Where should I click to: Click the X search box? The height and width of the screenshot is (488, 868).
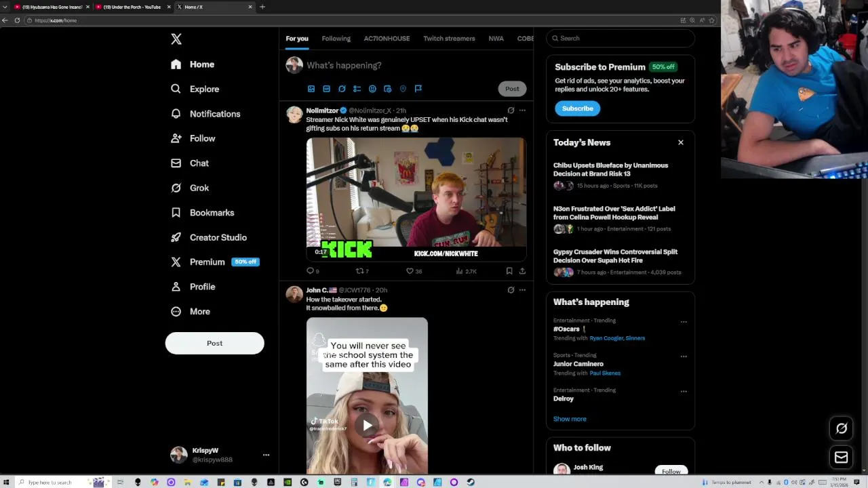coord(620,39)
